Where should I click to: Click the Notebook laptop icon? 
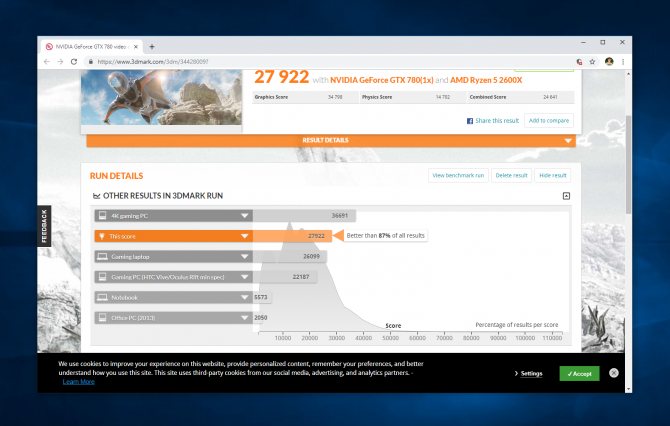103,297
